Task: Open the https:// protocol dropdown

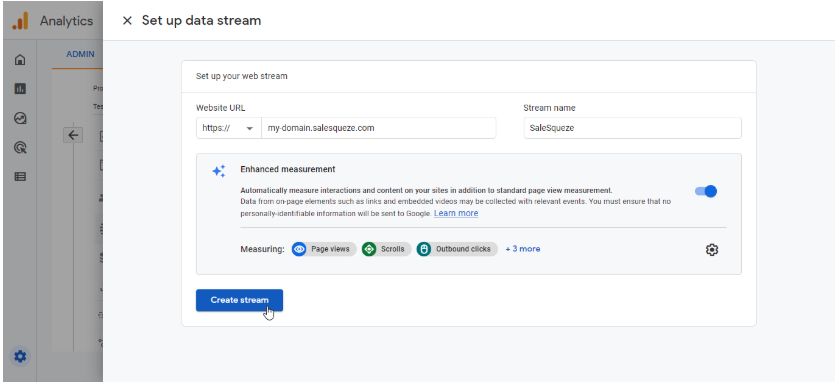Action: click(x=228, y=128)
